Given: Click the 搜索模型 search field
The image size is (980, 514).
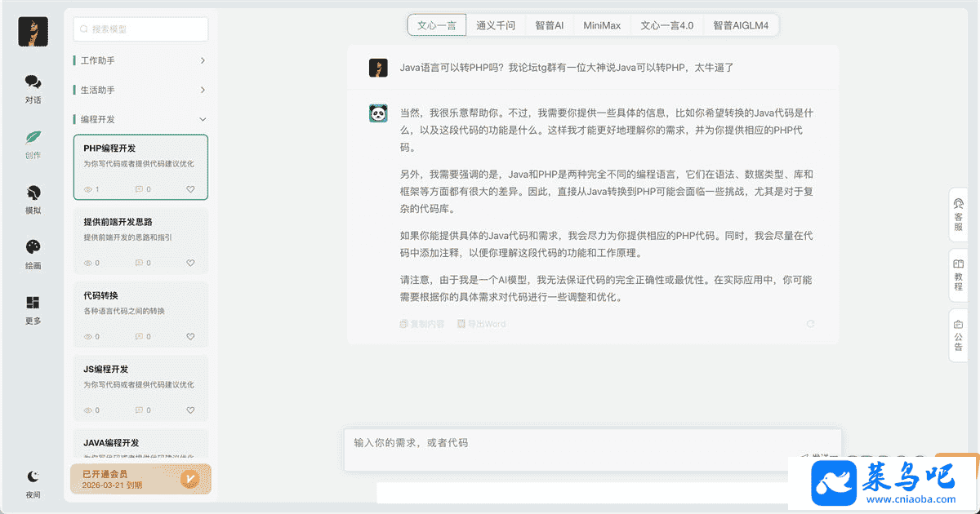Looking at the screenshot, I should [140, 29].
